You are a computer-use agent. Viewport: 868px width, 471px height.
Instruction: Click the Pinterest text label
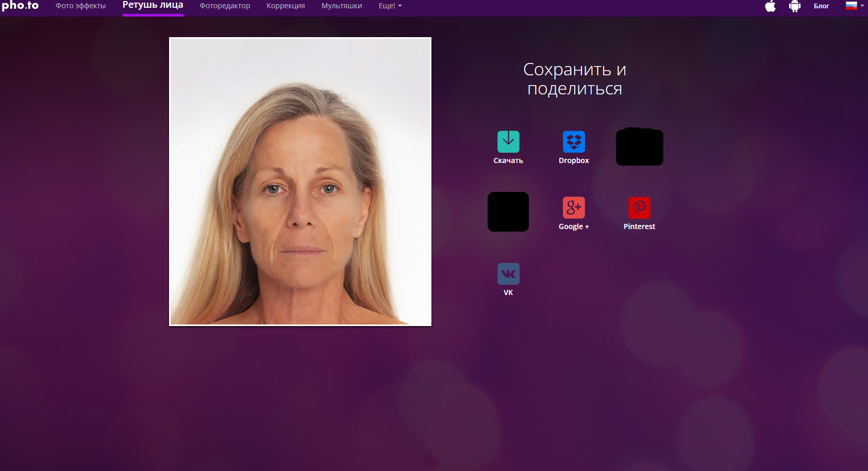(639, 226)
